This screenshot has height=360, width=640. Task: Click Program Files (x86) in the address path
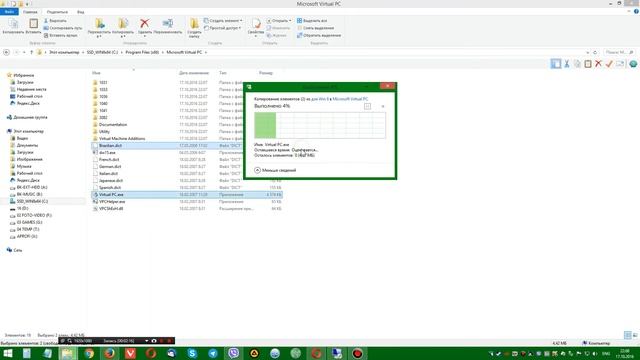pyautogui.click(x=142, y=52)
